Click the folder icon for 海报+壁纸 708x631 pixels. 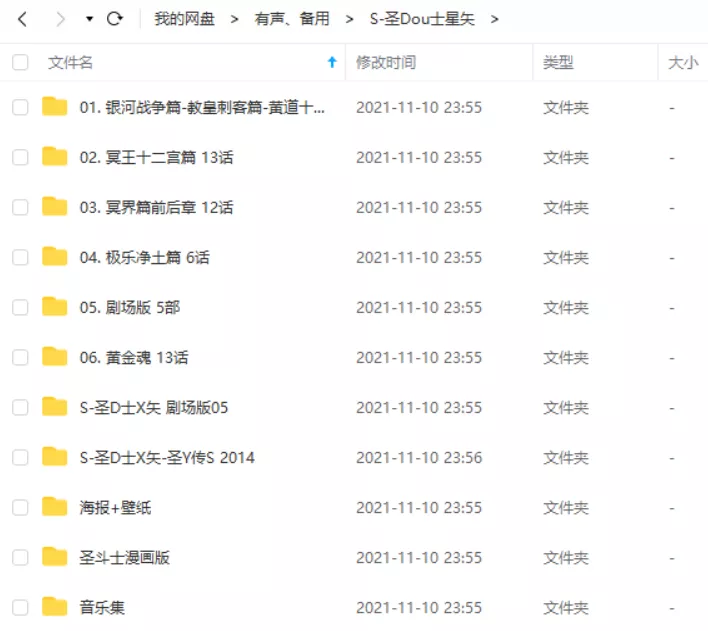[55, 507]
